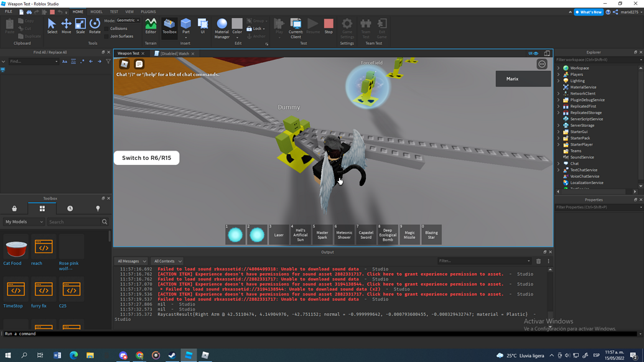Viewport: 644px width, 362px height.
Task: Open Toolbox Creations lightbulb tab
Action: click(98, 208)
